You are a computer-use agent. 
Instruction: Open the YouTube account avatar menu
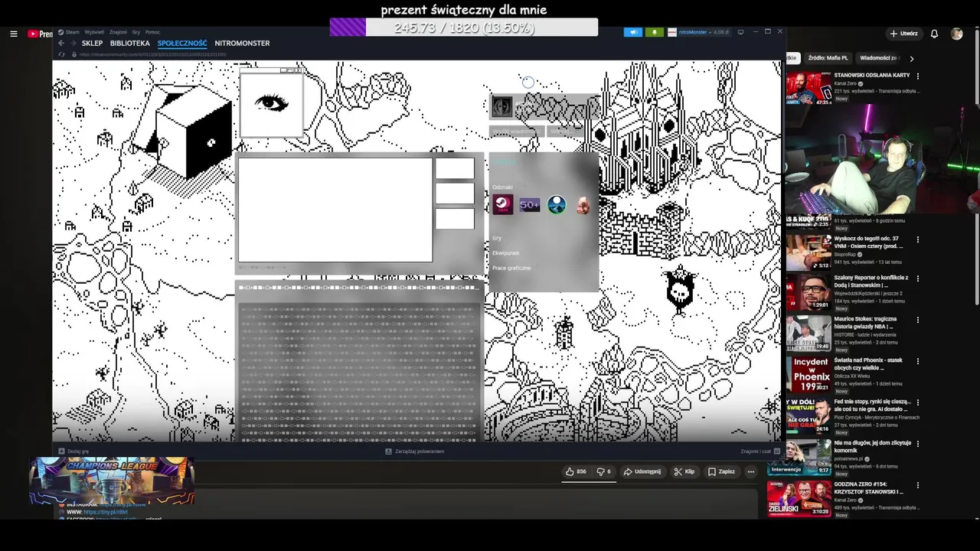(956, 34)
